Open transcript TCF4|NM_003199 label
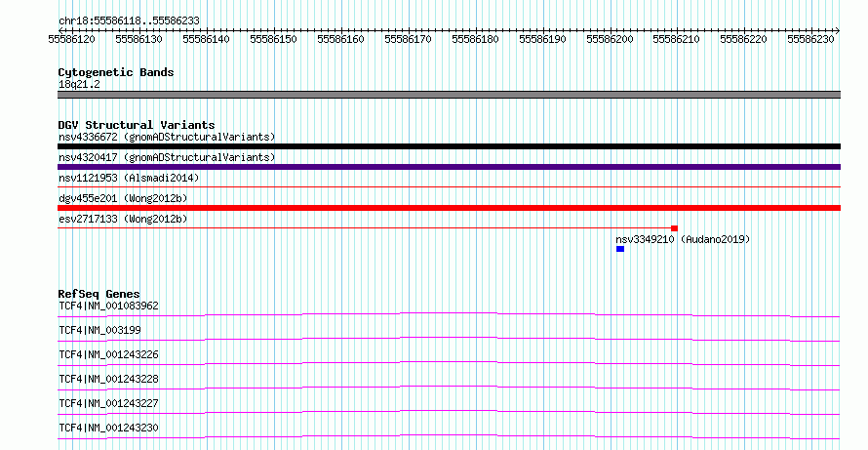This screenshot has width=868, height=450. click(99, 330)
